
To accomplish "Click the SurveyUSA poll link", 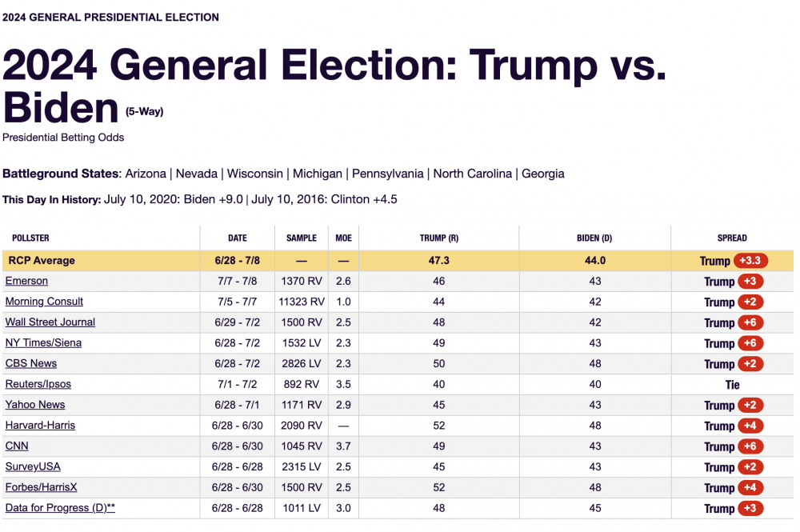I will (33, 466).
